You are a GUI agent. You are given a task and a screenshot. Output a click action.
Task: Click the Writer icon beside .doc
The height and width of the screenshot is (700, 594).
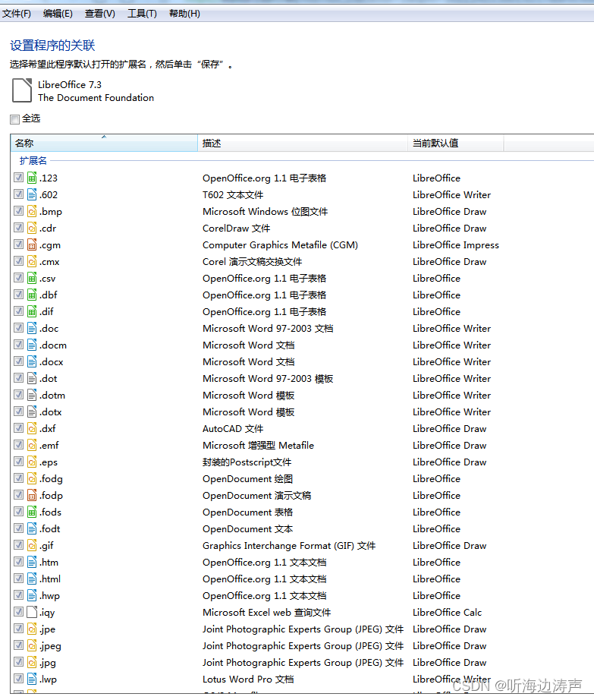[32, 328]
